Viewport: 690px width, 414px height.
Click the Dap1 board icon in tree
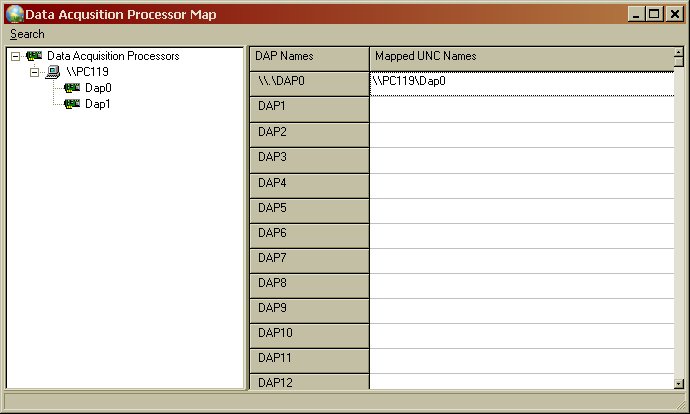(72, 104)
